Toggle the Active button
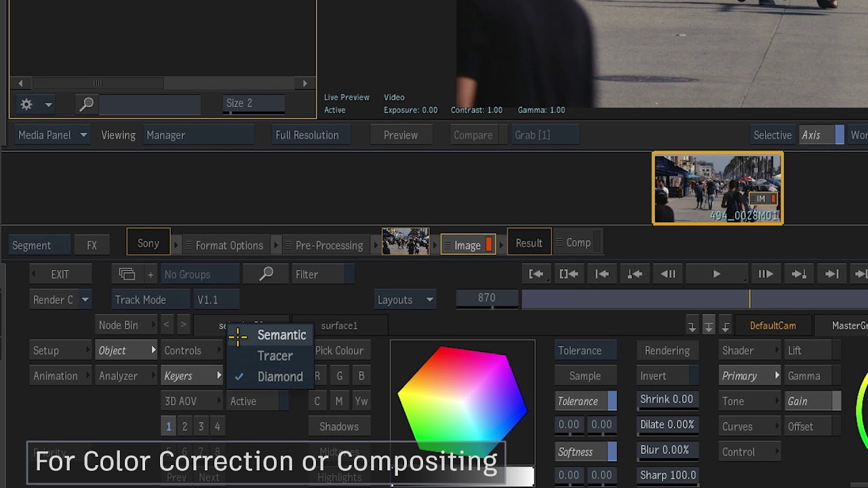This screenshot has width=868, height=488. tap(258, 401)
